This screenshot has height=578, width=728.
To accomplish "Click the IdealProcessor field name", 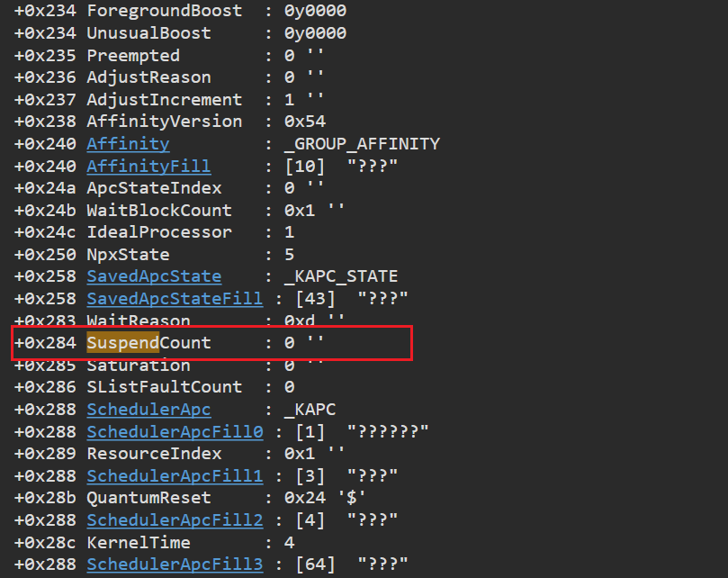I will [x=159, y=232].
